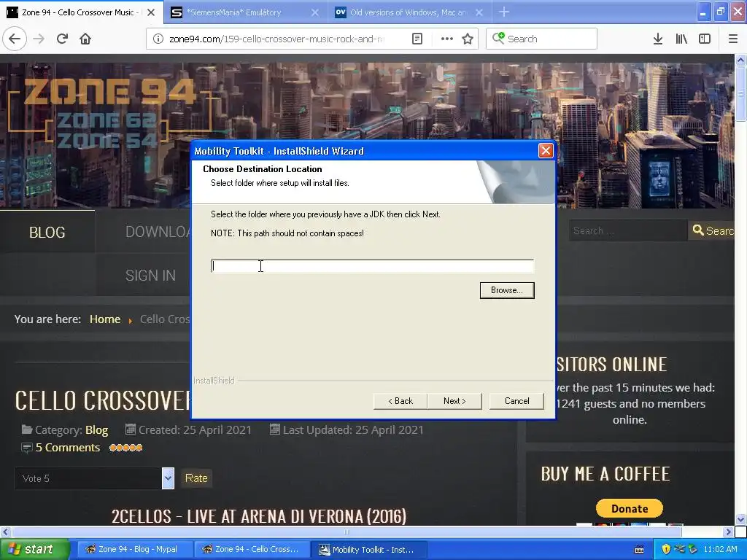Open a new browser tab with plus
747x560 pixels.
click(x=504, y=12)
